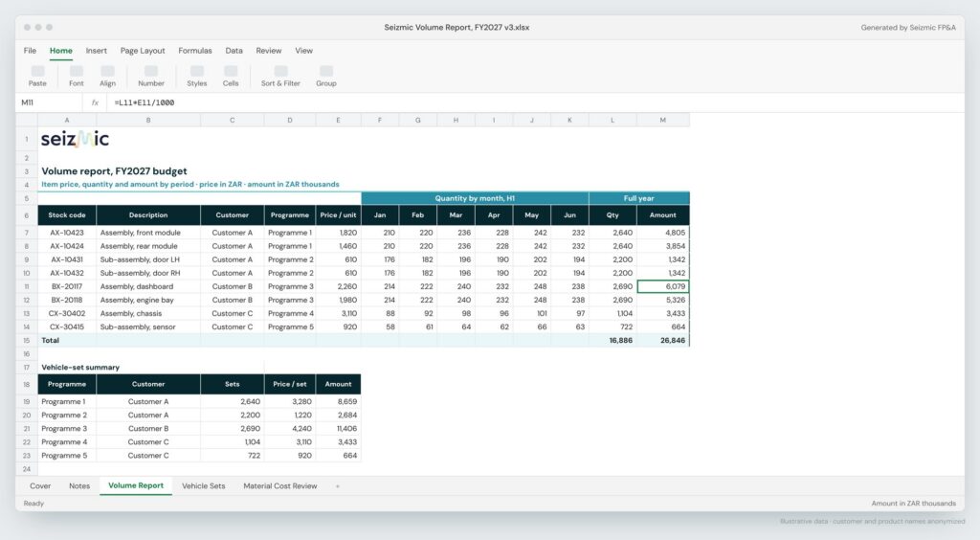Switch to the Vehicle Sets sheet
980x540 pixels.
pyautogui.click(x=203, y=486)
